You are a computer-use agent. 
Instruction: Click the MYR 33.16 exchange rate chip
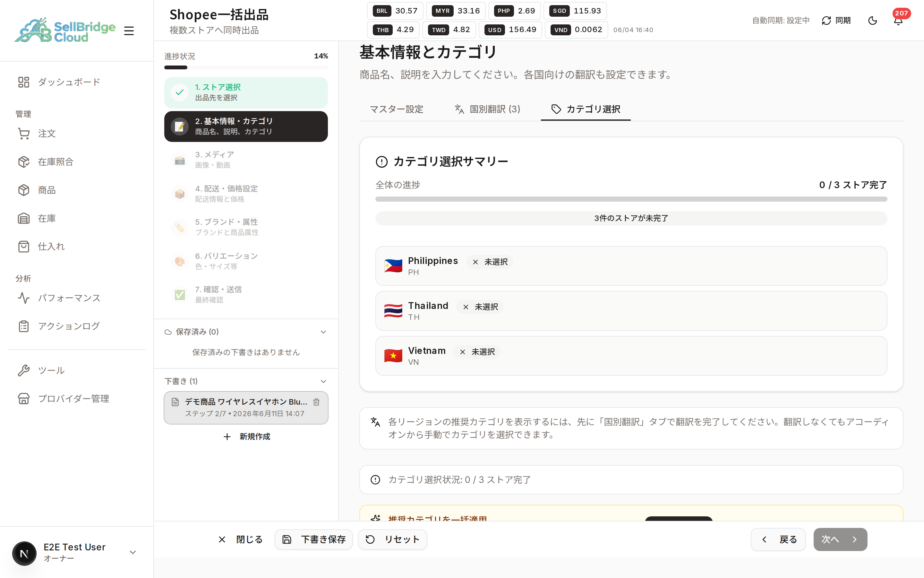(456, 11)
